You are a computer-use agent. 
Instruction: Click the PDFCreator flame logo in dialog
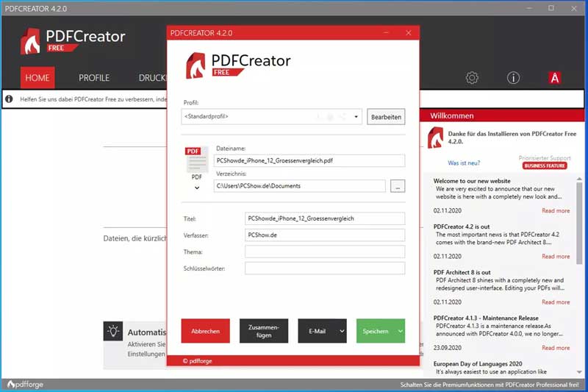coord(196,65)
